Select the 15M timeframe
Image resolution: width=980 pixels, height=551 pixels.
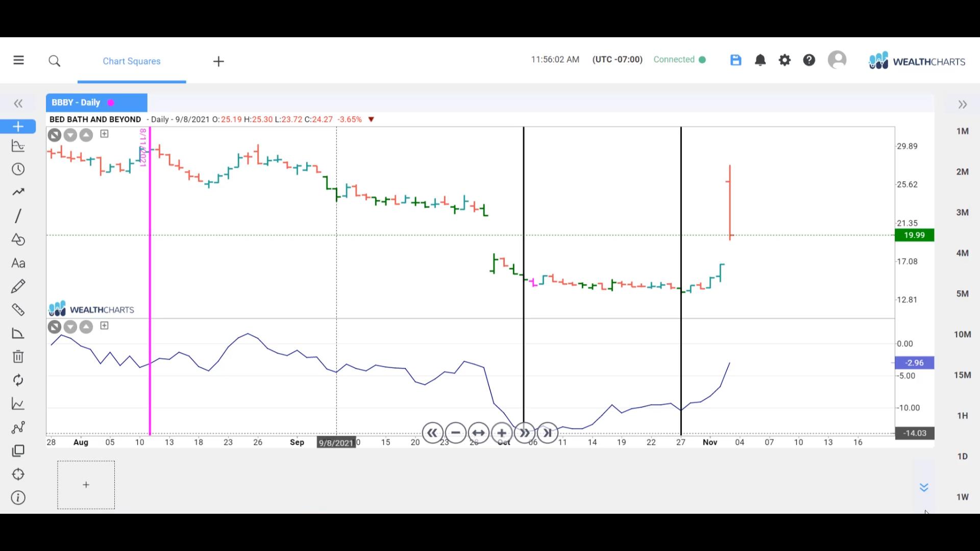(962, 375)
